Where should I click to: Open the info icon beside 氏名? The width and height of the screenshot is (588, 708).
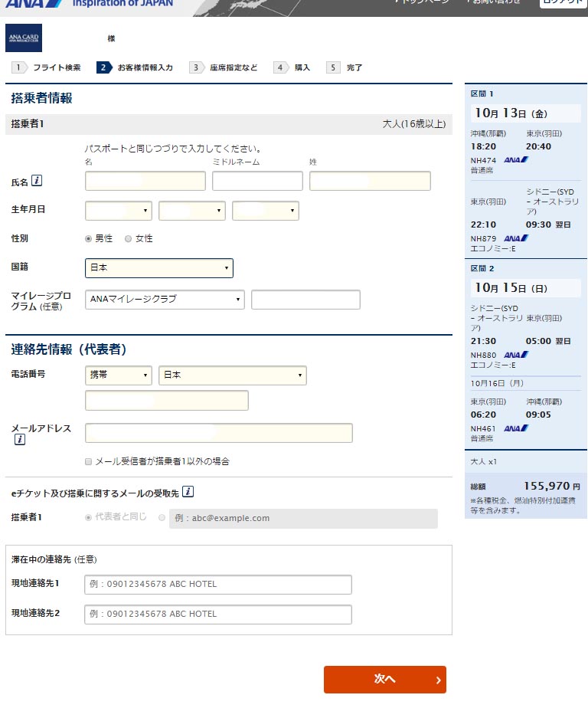click(37, 181)
